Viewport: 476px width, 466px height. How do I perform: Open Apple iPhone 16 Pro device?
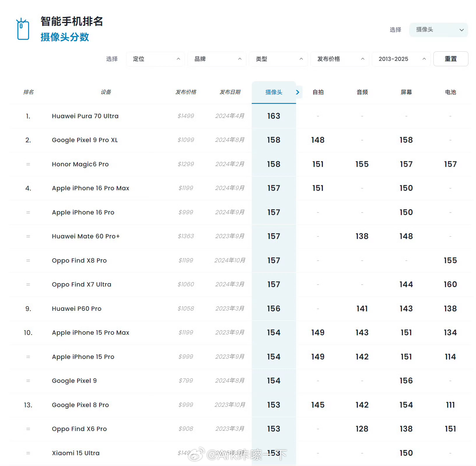[x=83, y=212]
